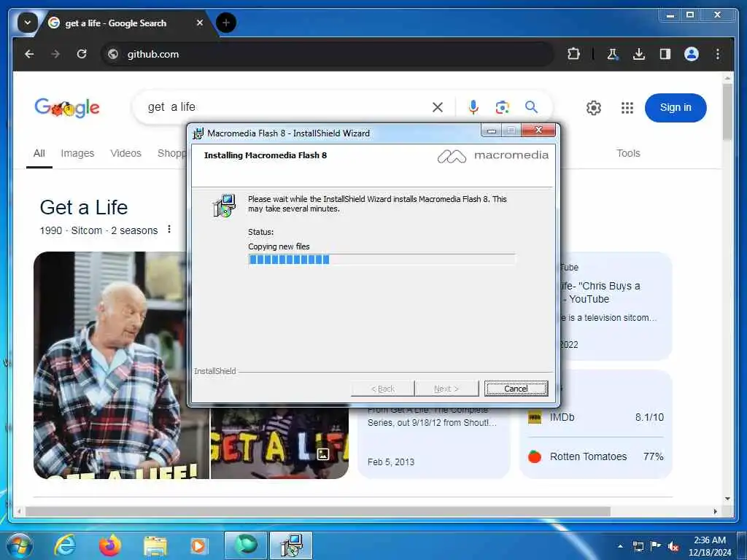Go back in the browser
Viewport: 747px width, 560px height.
(29, 54)
